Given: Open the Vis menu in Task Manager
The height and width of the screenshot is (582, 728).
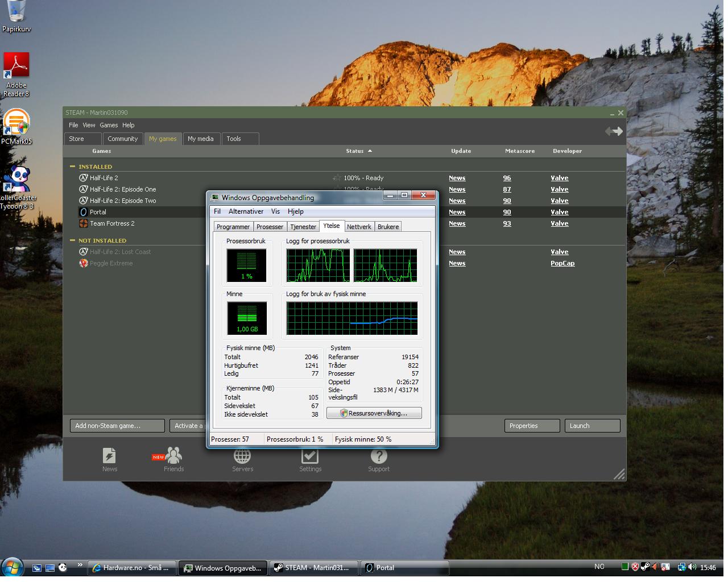Looking at the screenshot, I should click(x=275, y=211).
